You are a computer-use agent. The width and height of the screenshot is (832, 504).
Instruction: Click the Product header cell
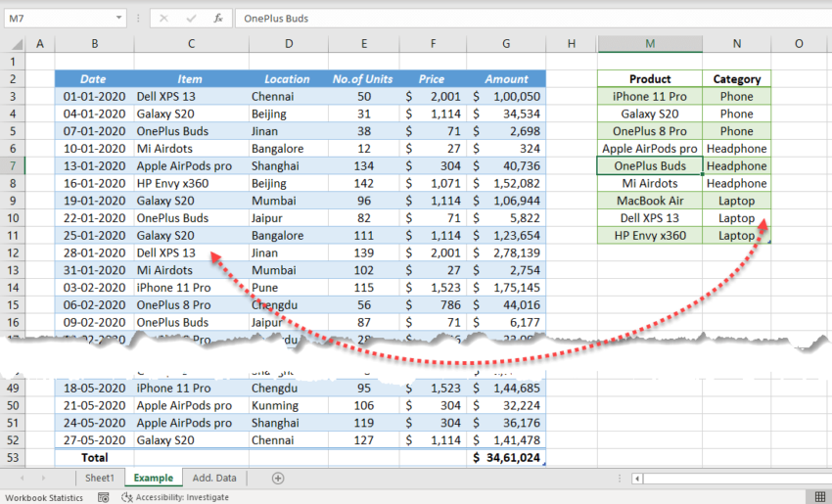[650, 79]
